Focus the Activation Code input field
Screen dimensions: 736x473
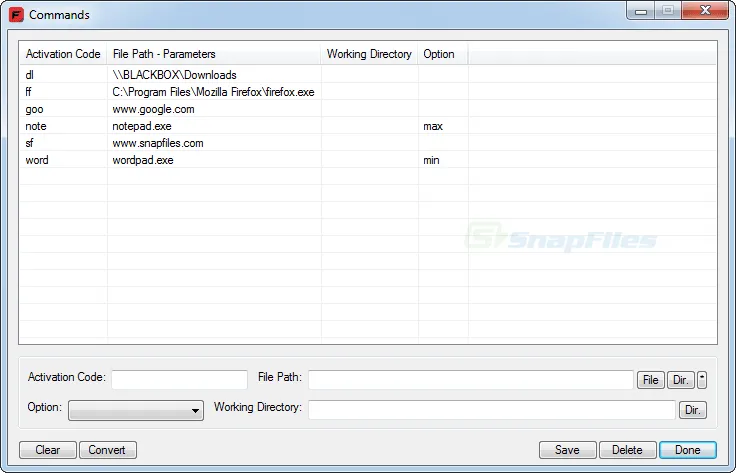(179, 380)
